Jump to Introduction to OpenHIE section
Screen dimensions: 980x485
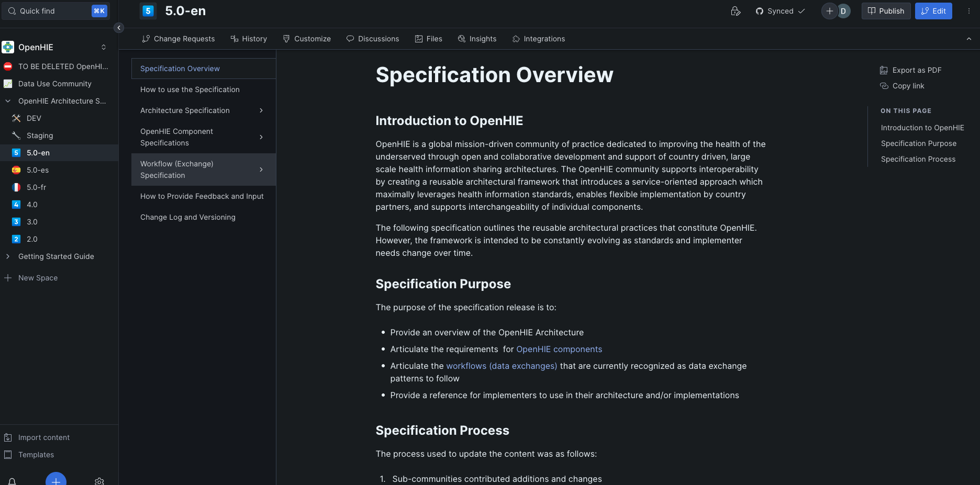pyautogui.click(x=922, y=128)
